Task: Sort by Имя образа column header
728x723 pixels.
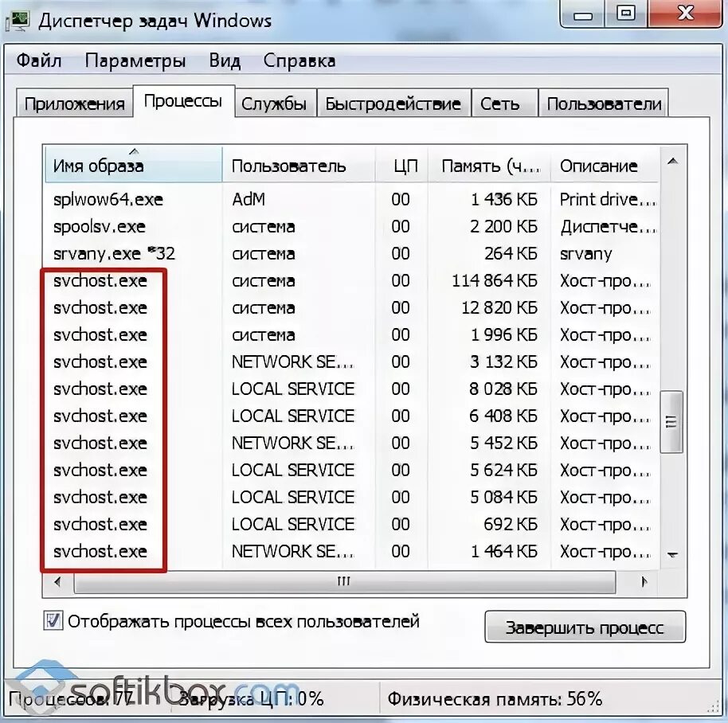Action: pos(134,165)
